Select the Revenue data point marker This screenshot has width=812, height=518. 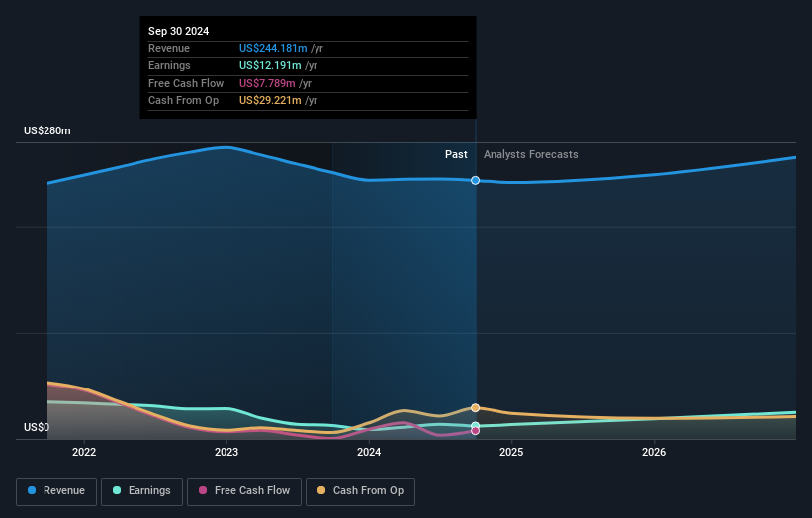[x=476, y=181]
